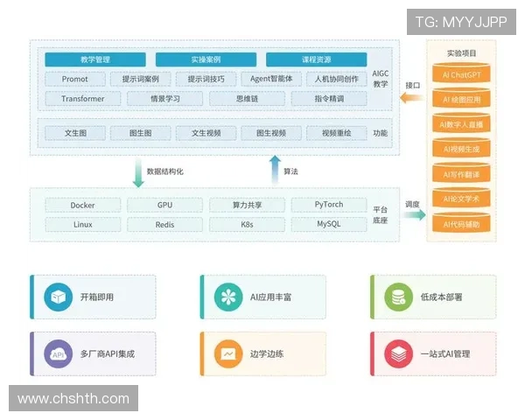525x420 pixels.
Task: Click the Linux platform box
Action: (83, 224)
